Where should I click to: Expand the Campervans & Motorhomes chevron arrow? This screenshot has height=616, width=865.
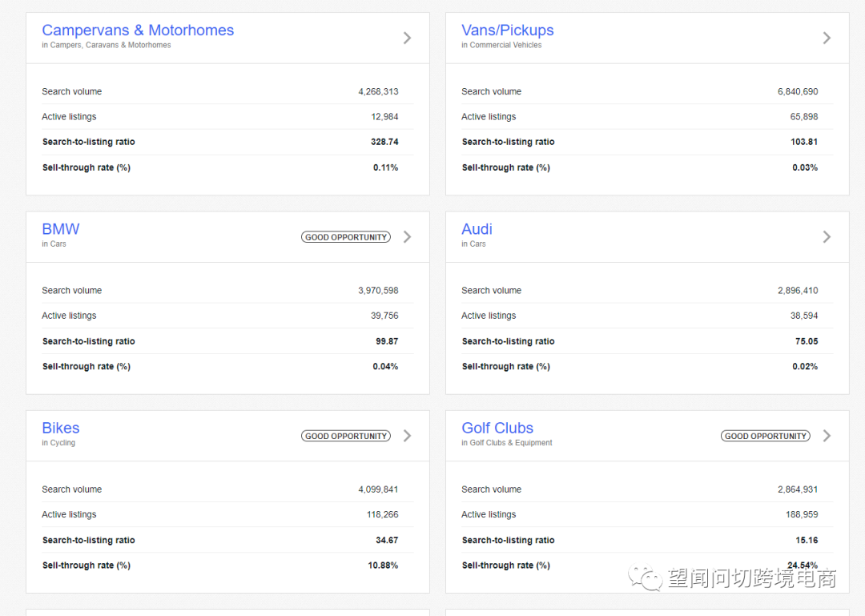407,38
